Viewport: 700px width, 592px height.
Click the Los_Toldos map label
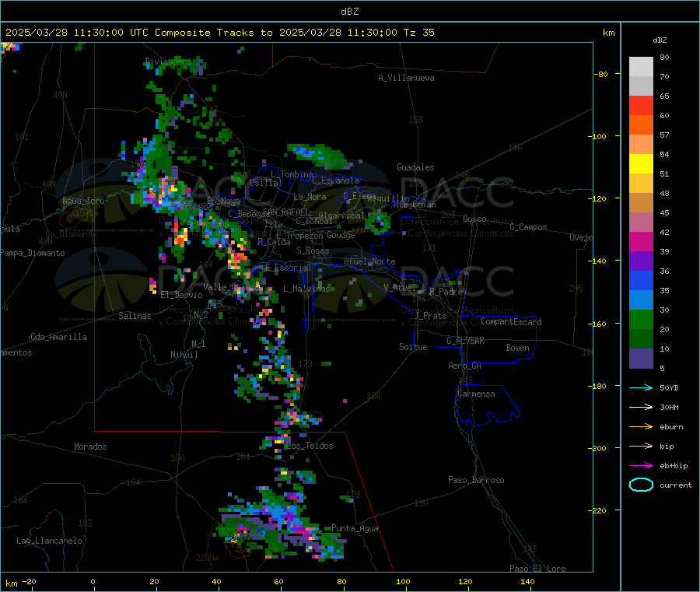pyautogui.click(x=310, y=446)
